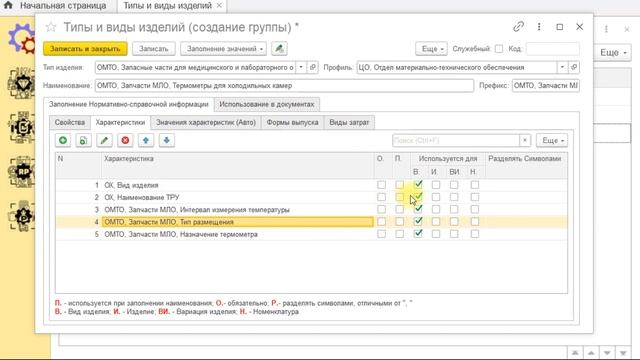Open the Профиль linked item icon

[x=574, y=67]
